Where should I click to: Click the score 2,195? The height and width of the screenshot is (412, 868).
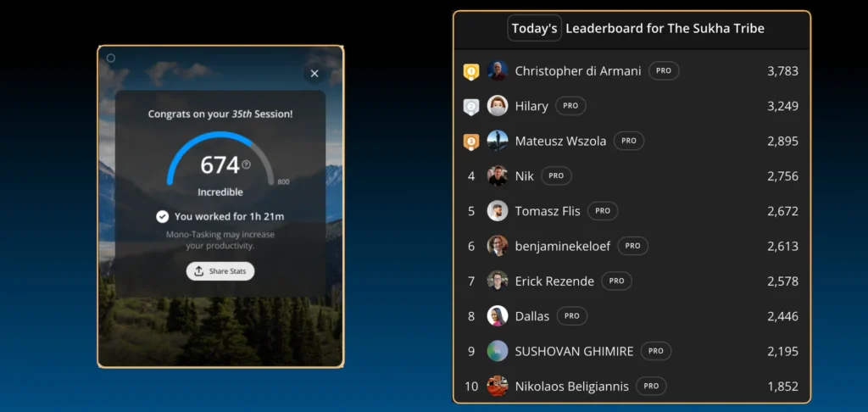point(782,351)
